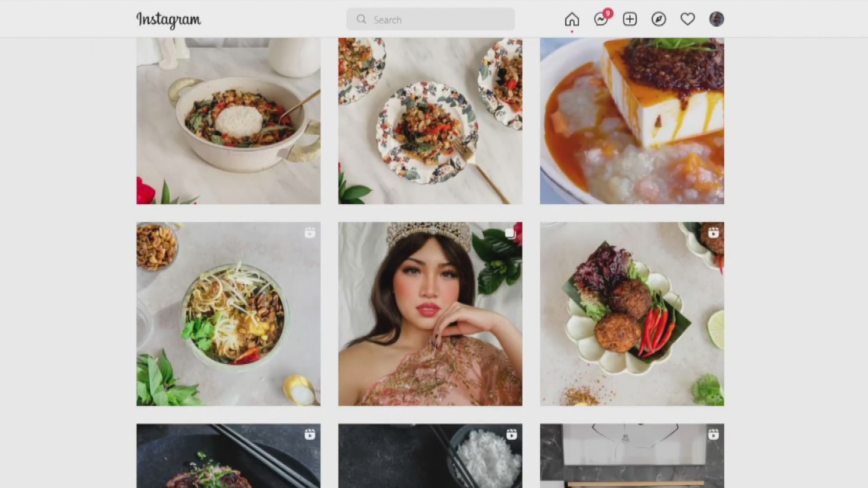Image resolution: width=868 pixels, height=488 pixels.
Task: Click the Instagram logo
Action: [169, 20]
